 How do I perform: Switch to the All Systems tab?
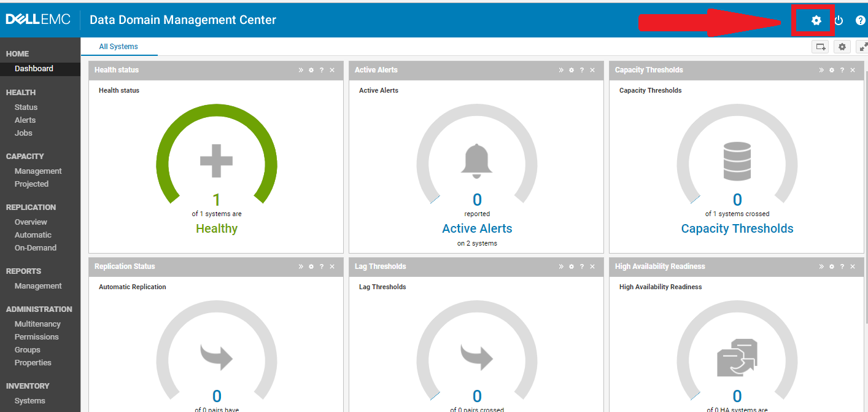pos(118,46)
